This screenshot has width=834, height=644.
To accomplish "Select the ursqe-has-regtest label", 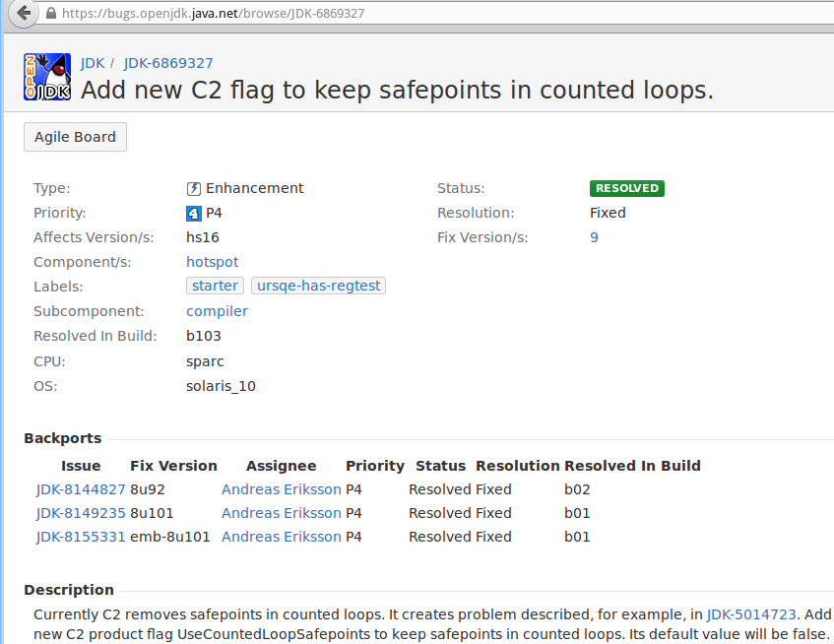I will coord(318,286).
